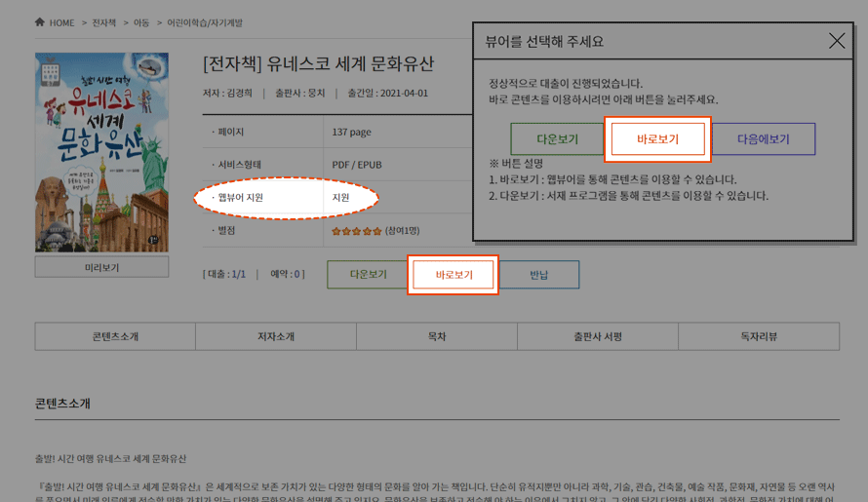Viewport: 868px width, 502px height.
Task: Go to the 아동 breadcrumb category
Action: (141, 22)
